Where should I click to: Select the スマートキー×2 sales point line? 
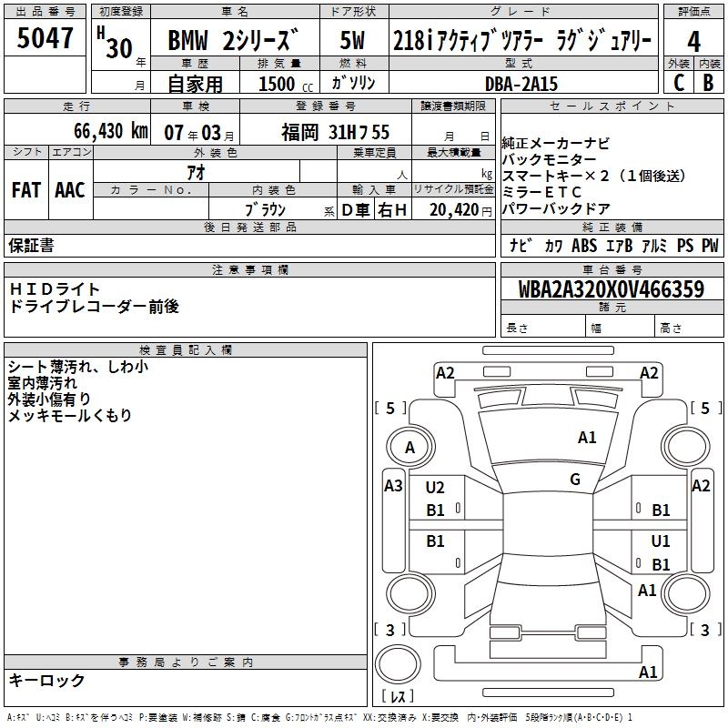coord(594,176)
